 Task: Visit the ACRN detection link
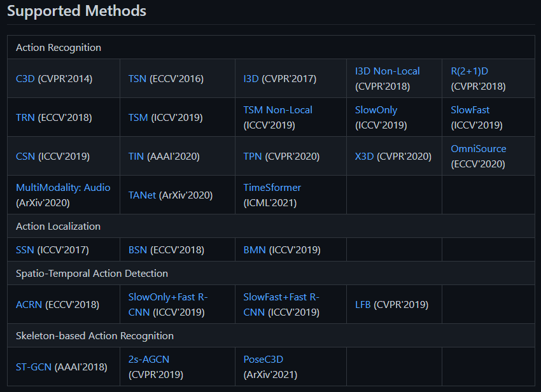click(x=29, y=305)
